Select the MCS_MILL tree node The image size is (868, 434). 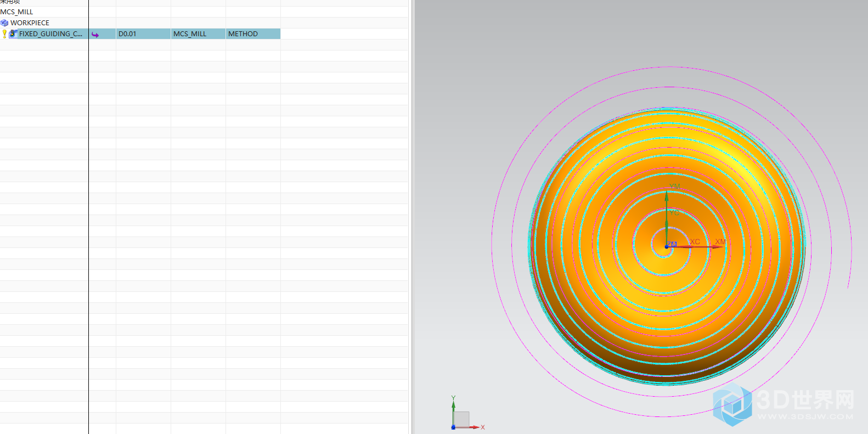pyautogui.click(x=17, y=12)
